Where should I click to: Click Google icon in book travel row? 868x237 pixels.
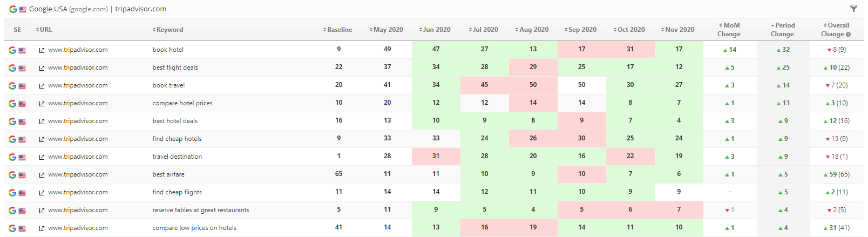click(x=12, y=85)
